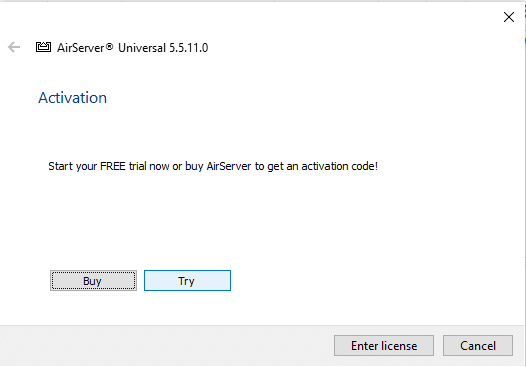526x367 pixels.
Task: Click the word Universal in the title
Action: point(142,48)
